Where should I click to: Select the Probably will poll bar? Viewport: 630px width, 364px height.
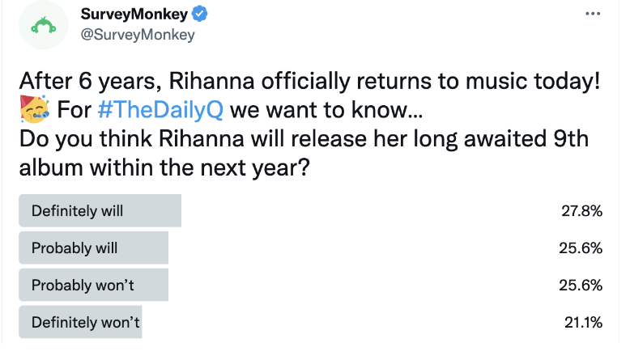click(x=94, y=248)
